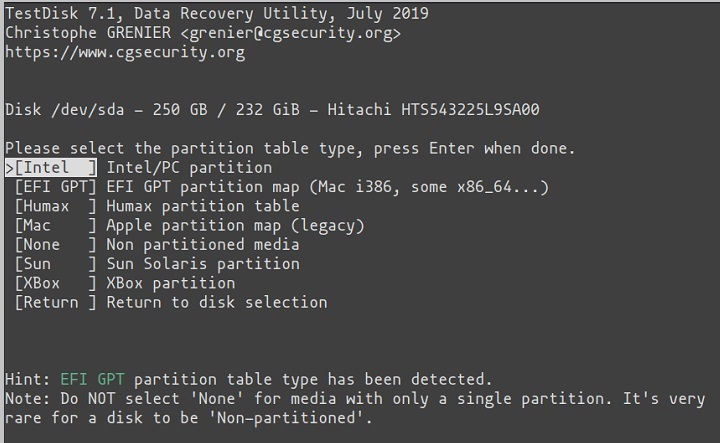Click the "Humax partition table" description
The width and height of the screenshot is (720, 443).
(x=203, y=206)
